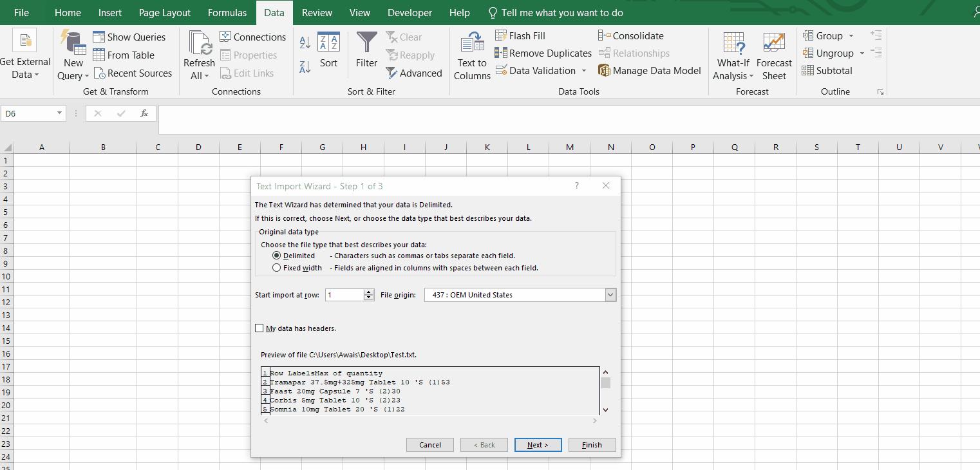The width and height of the screenshot is (980, 470).
Task: Sort Z to A descending
Action: [x=305, y=66]
